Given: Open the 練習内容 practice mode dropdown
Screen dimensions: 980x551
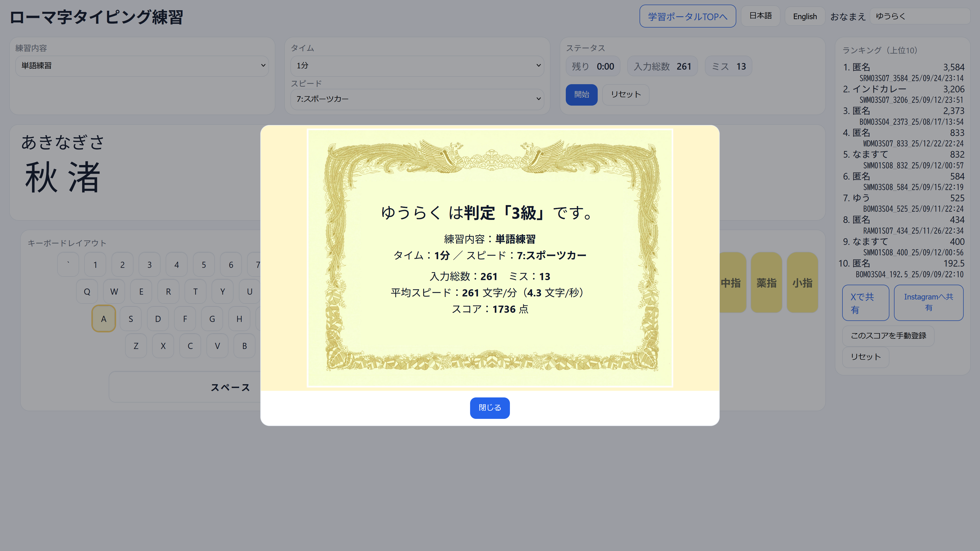Looking at the screenshot, I should click(x=142, y=65).
